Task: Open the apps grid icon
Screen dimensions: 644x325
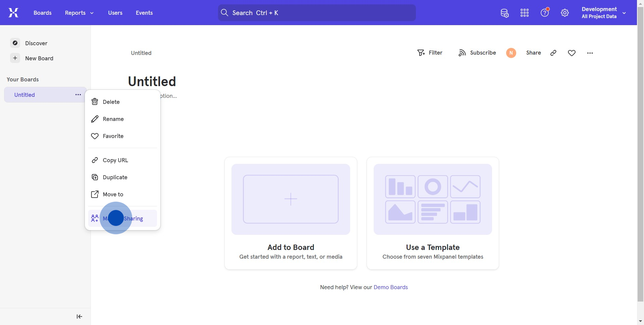Action: (525, 13)
